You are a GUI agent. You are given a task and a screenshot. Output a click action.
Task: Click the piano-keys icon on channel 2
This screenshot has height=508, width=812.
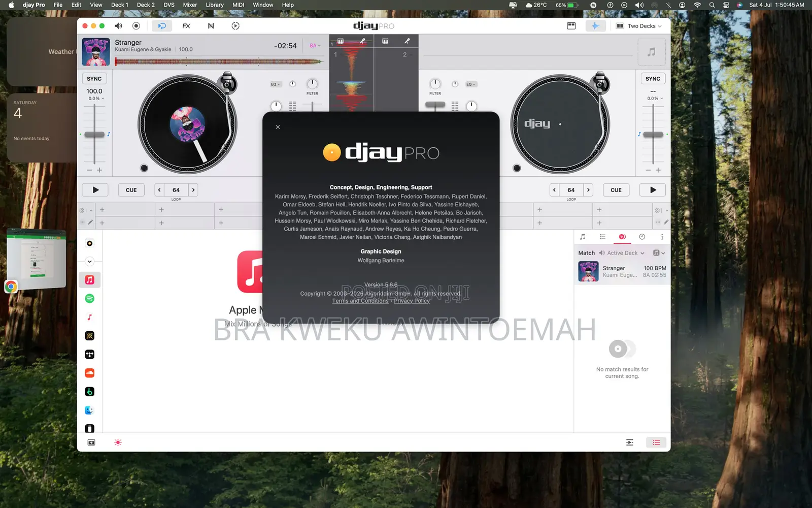point(385,41)
